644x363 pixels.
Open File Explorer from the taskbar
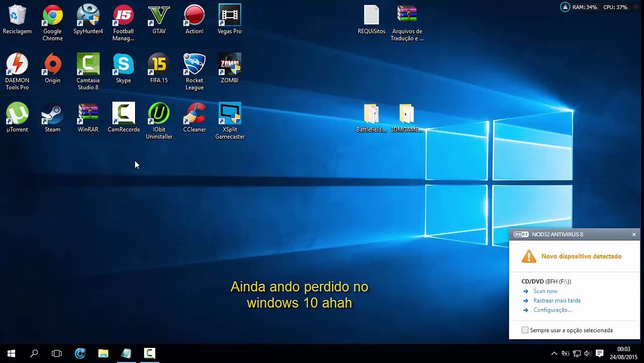pos(103,353)
